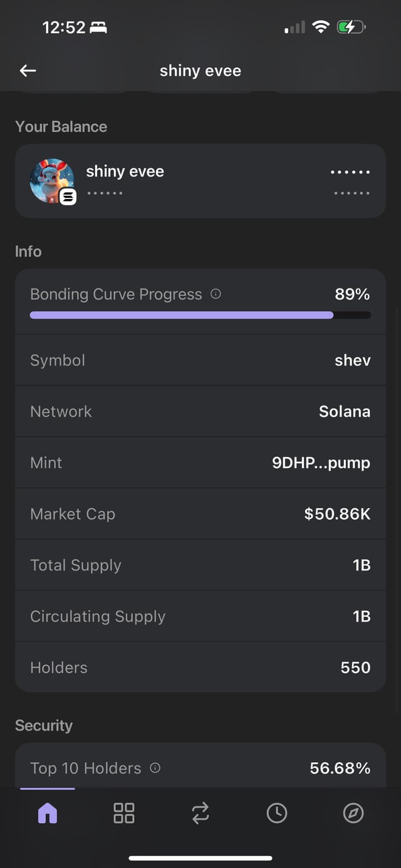The height and width of the screenshot is (868, 401).
Task: Tap the Symbol row showing shev
Action: tap(200, 360)
